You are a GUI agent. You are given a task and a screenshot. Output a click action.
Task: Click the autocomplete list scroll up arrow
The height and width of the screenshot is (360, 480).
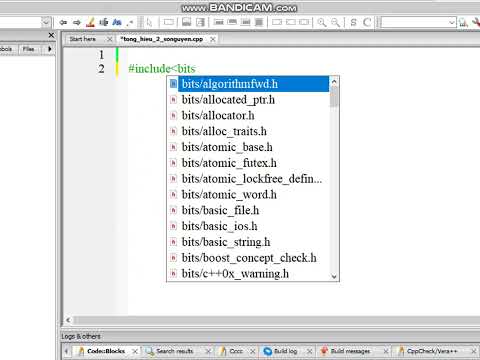tap(334, 81)
